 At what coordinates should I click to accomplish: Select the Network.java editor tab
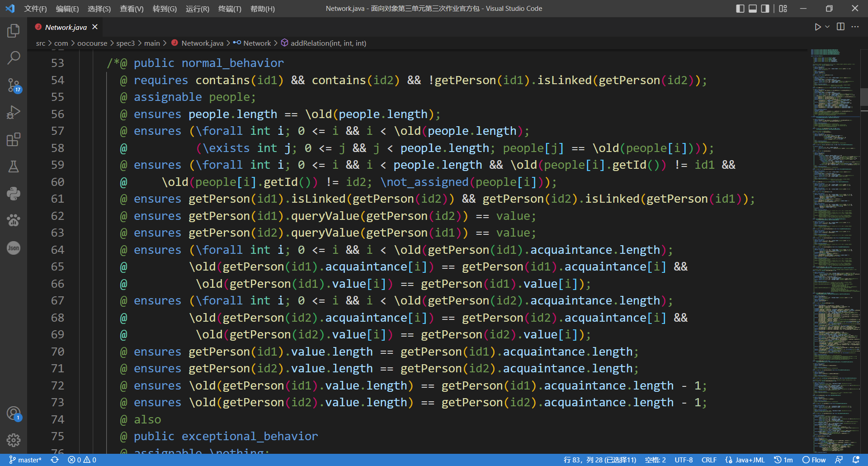click(x=65, y=27)
